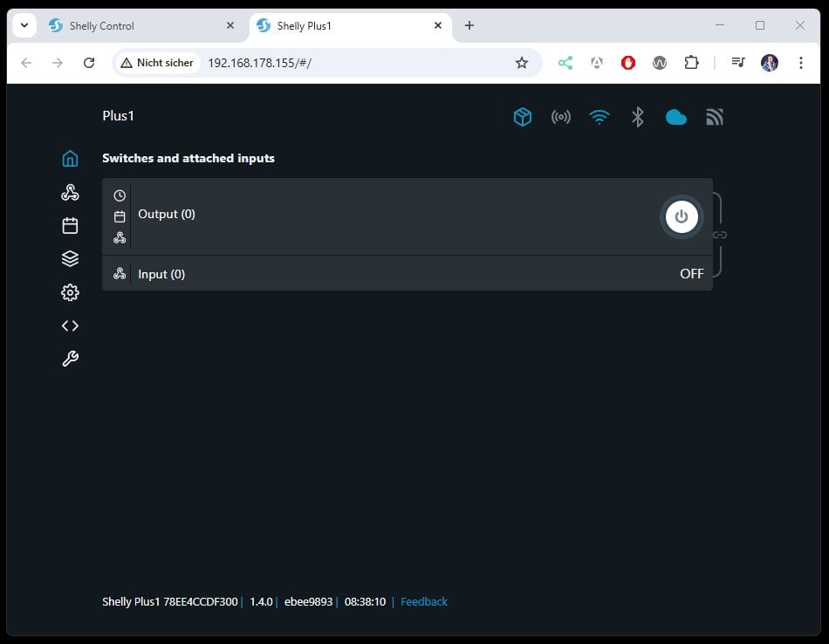The image size is (829, 644).
Task: Open the tab search dropdown arrow
Action: 24,25
